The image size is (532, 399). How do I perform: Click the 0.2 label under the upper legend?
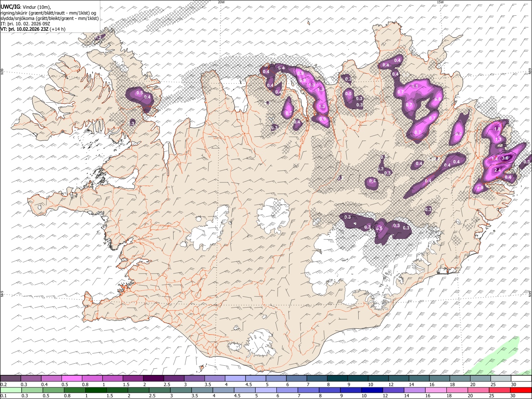coord(3,384)
